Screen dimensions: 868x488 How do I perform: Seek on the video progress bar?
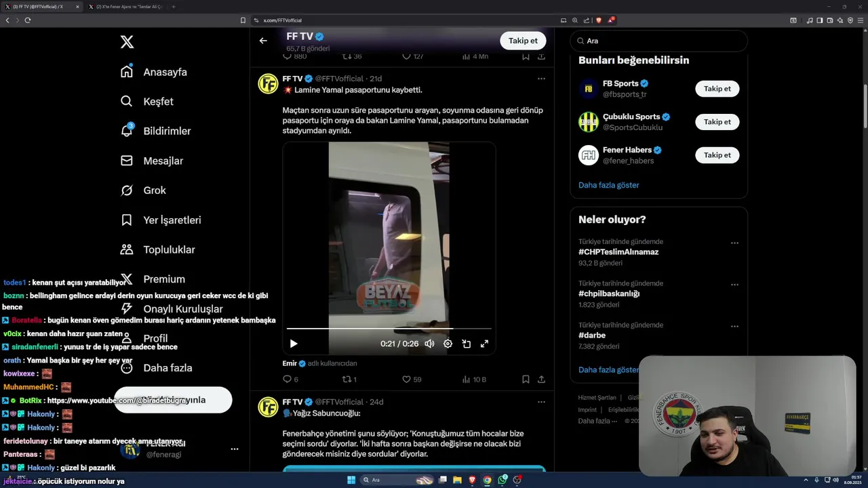click(389, 329)
